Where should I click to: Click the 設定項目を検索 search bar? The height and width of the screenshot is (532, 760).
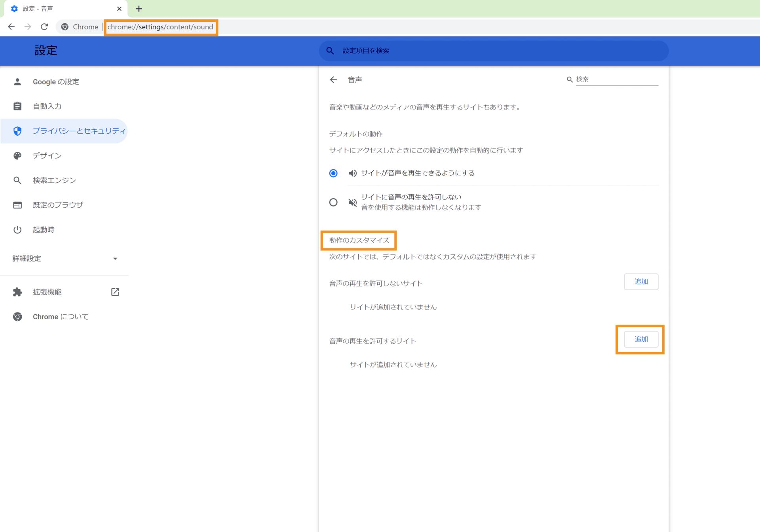coord(491,51)
